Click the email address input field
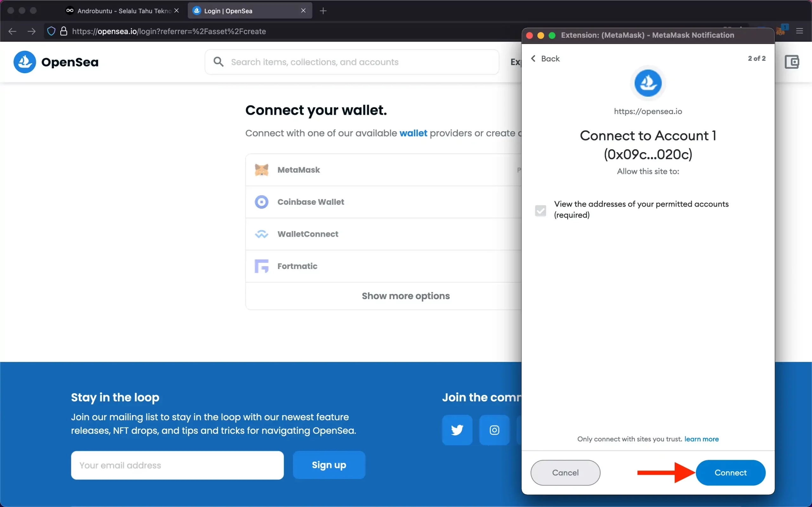 177,465
